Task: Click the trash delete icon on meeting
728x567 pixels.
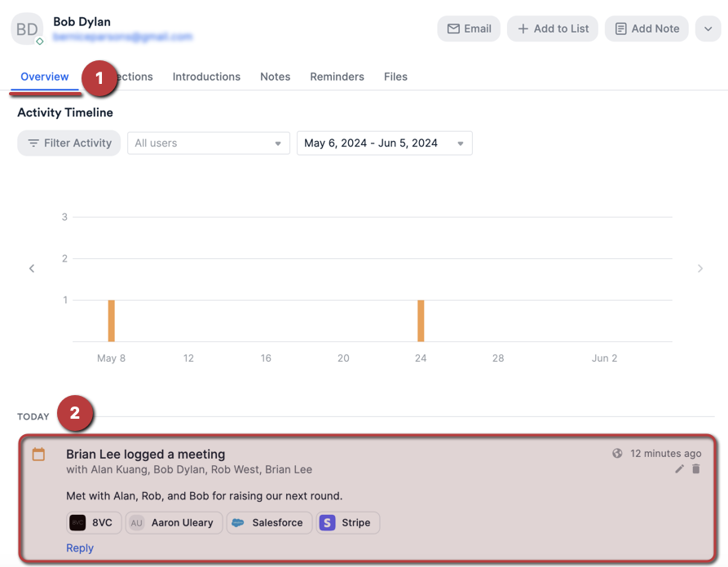Action: click(x=696, y=469)
